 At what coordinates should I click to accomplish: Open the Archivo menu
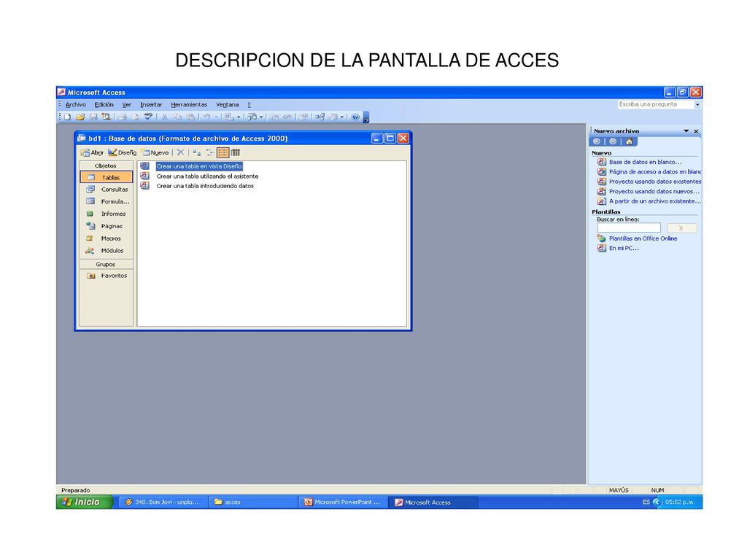(76, 105)
